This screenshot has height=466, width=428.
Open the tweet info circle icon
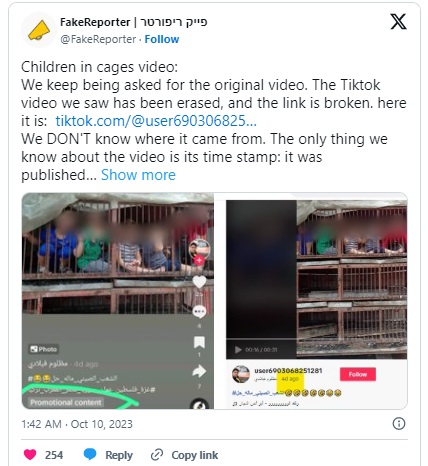click(x=399, y=424)
